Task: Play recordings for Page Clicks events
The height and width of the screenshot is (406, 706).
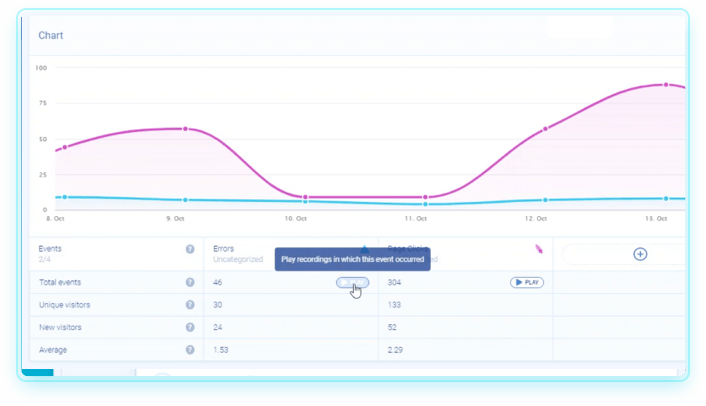Action: (527, 283)
